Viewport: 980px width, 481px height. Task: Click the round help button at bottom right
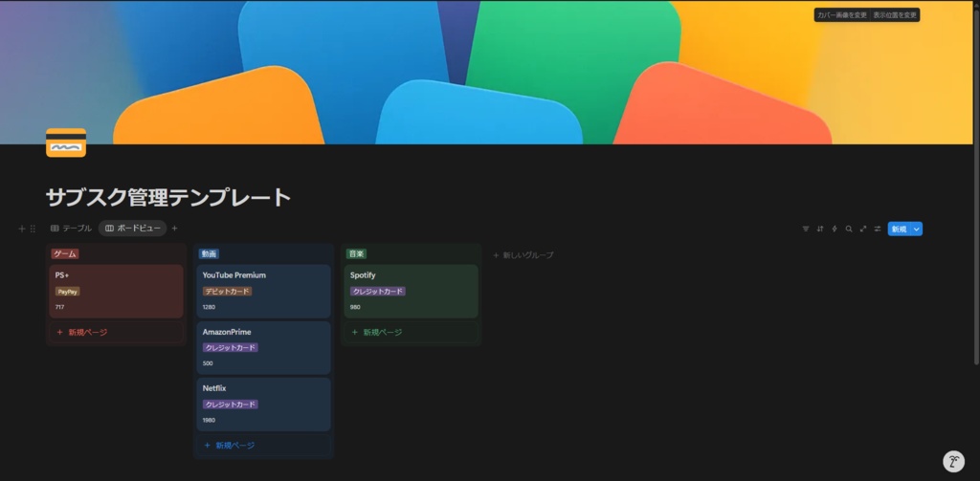tap(954, 462)
